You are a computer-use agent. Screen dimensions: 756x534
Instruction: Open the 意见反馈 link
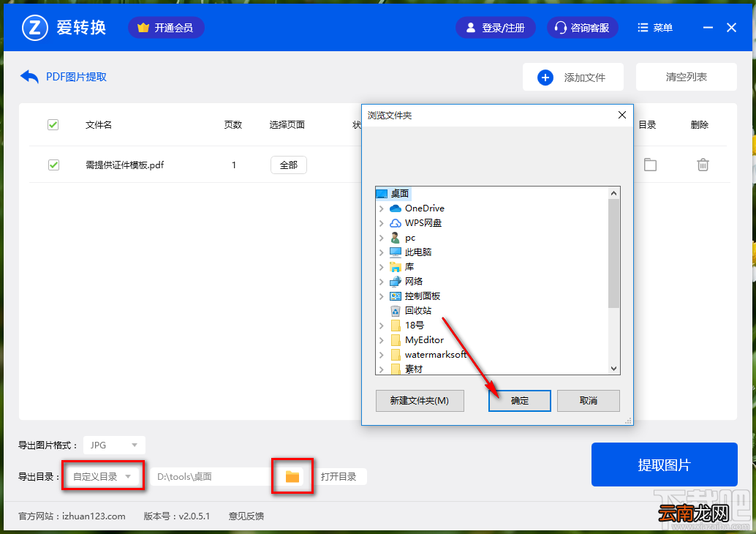point(246,516)
